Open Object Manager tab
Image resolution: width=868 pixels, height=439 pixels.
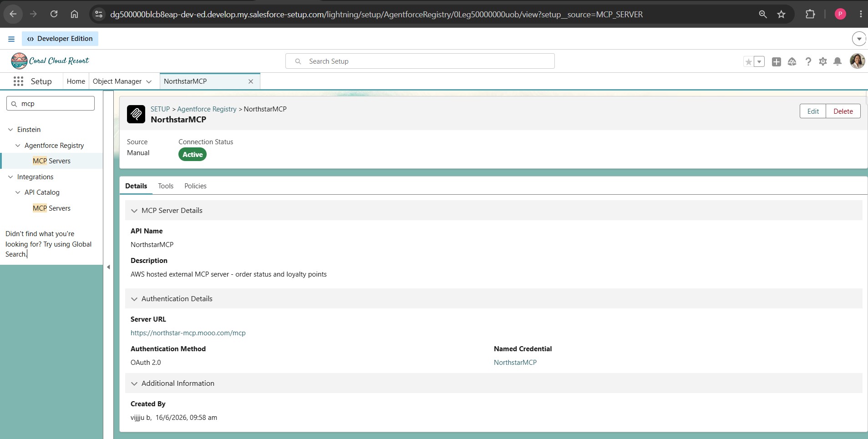pos(117,81)
